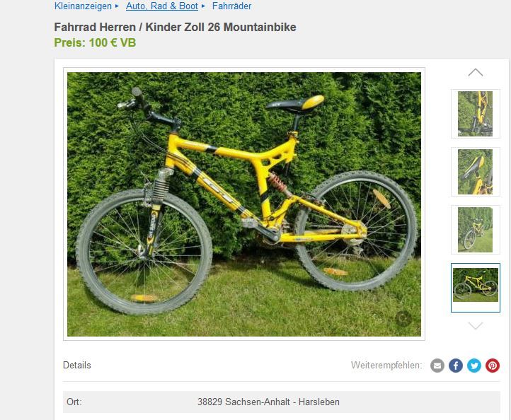511x420 pixels.
Task: Go to Fahrräder category
Action: click(231, 6)
